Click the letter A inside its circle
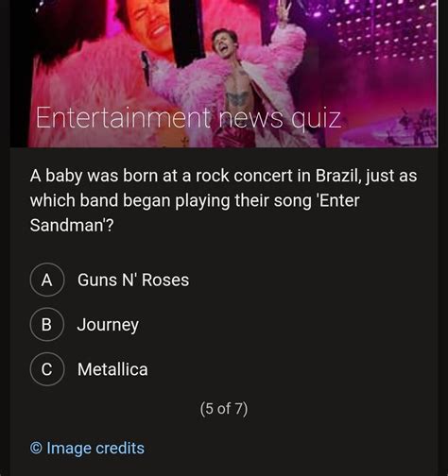This screenshot has height=476, width=448. pos(46,280)
